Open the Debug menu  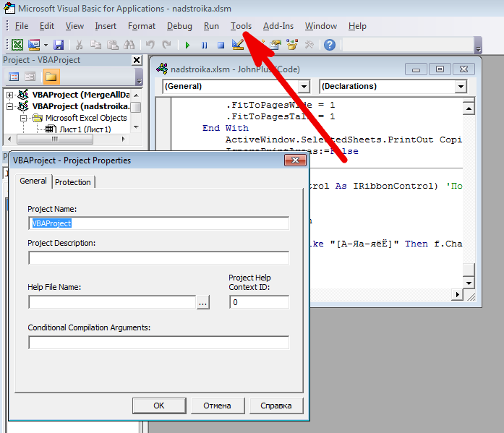(179, 26)
